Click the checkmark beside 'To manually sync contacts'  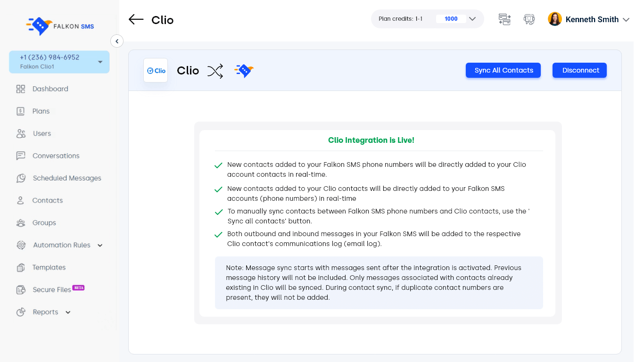point(218,212)
